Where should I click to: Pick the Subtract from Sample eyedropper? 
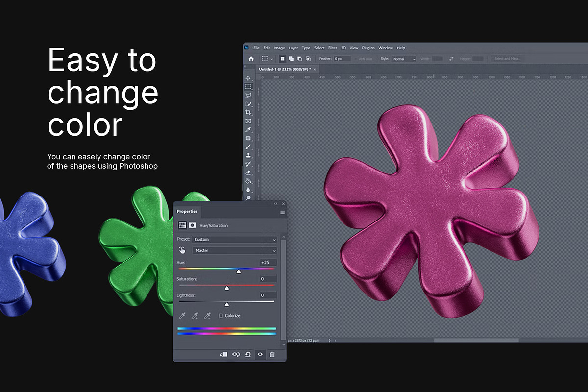pos(207,315)
